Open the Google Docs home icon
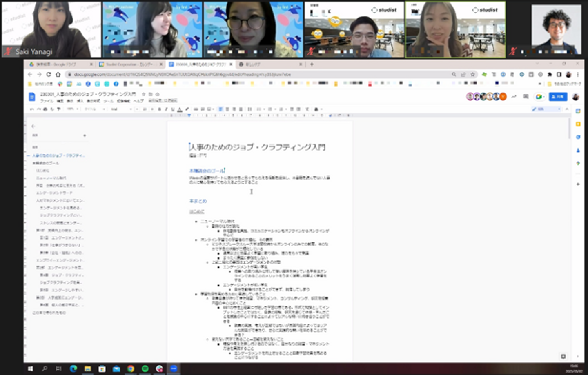 (32, 97)
